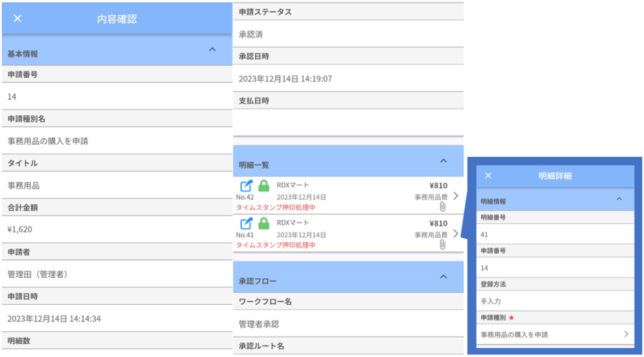
Task: Open the 申請種別 selector in 明細詳細
Action: (x=555, y=334)
